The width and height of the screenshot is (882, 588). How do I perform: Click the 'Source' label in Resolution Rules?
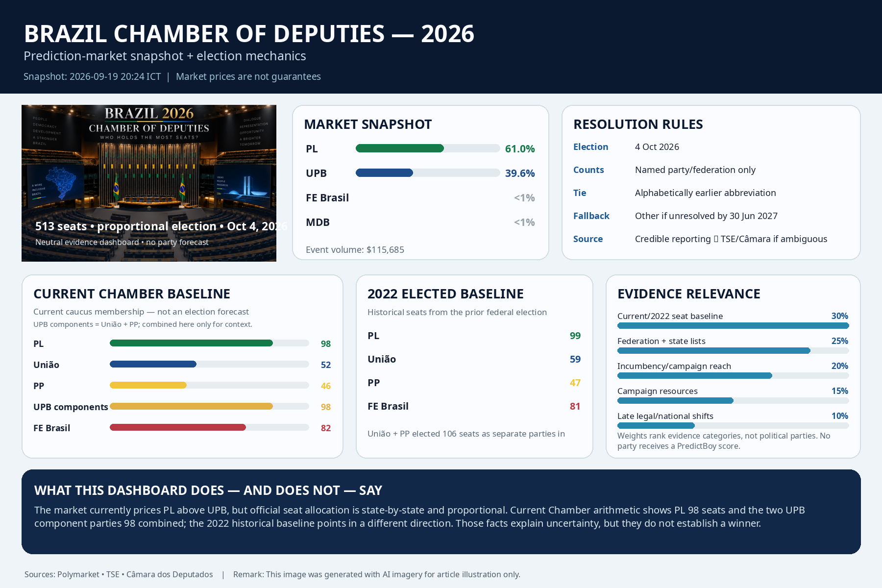[x=588, y=239]
